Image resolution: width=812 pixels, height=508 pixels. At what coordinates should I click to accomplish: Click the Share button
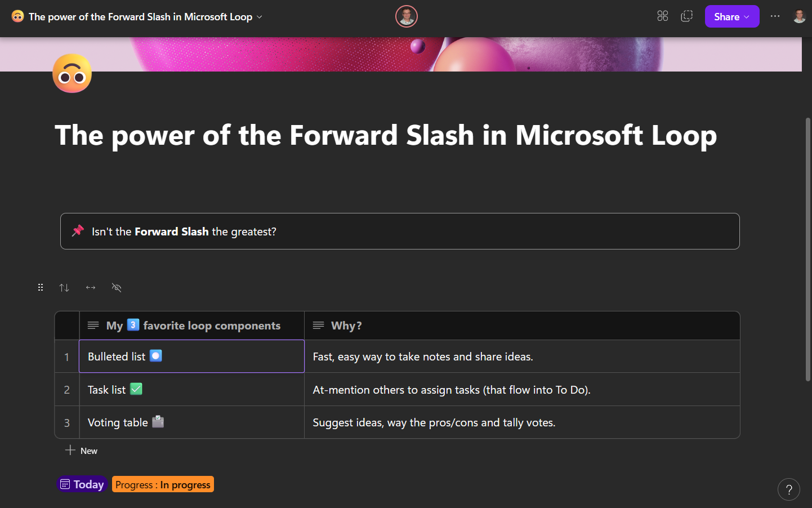pyautogui.click(x=726, y=16)
